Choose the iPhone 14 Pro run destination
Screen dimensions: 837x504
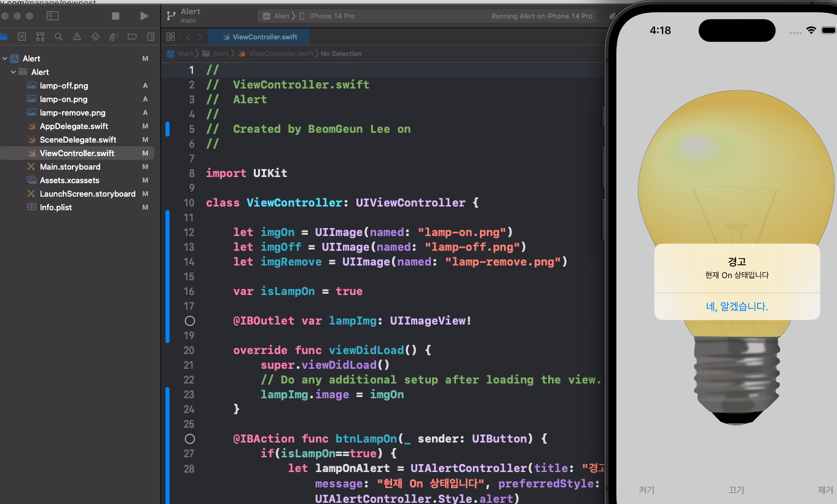[326, 16]
